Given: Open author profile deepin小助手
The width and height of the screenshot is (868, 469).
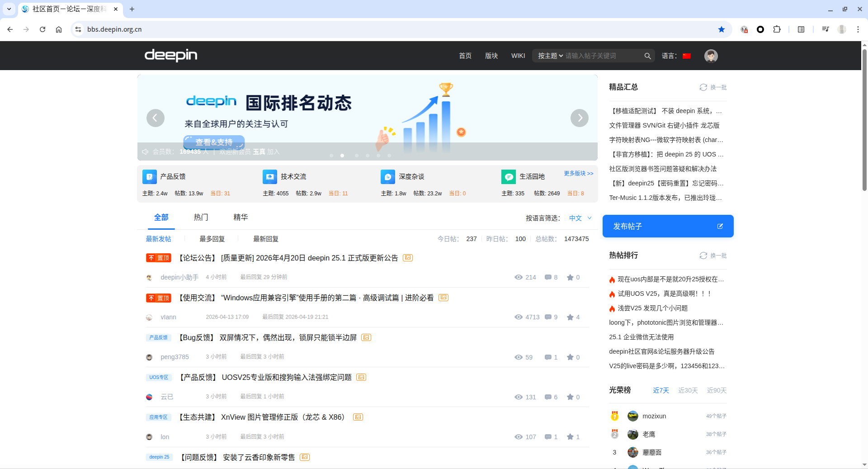Looking at the screenshot, I should tap(179, 277).
